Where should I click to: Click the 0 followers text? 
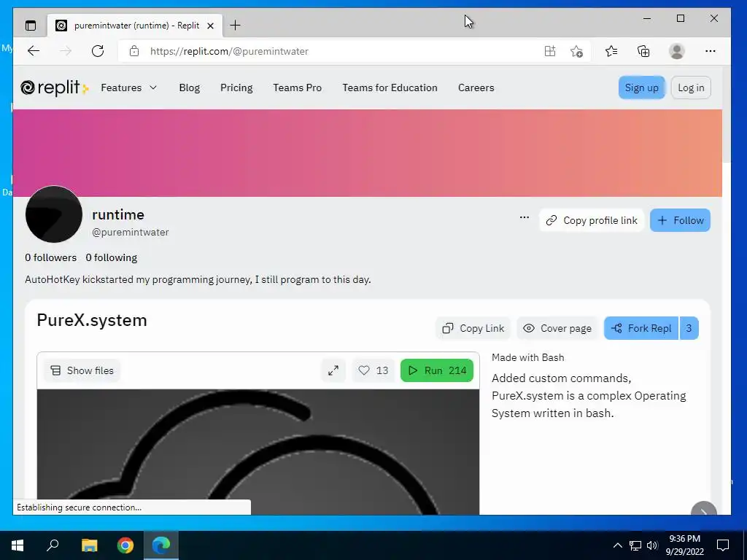[50, 257]
